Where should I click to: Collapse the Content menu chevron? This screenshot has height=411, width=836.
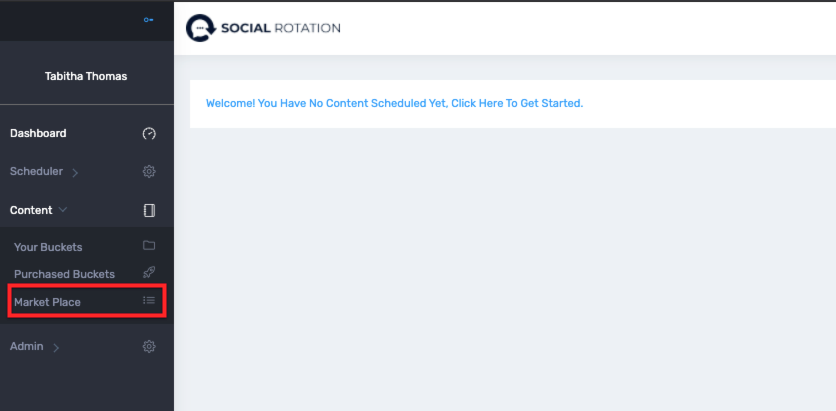pyautogui.click(x=63, y=209)
